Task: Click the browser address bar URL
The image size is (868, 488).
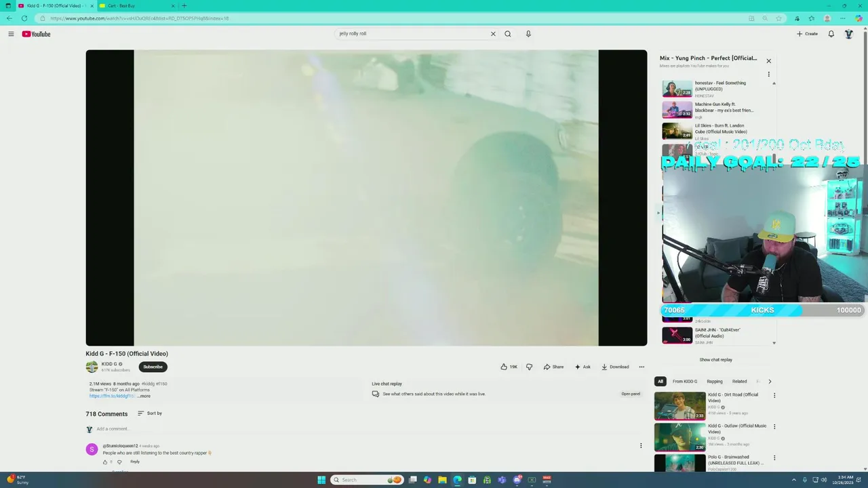Action: 139,18
